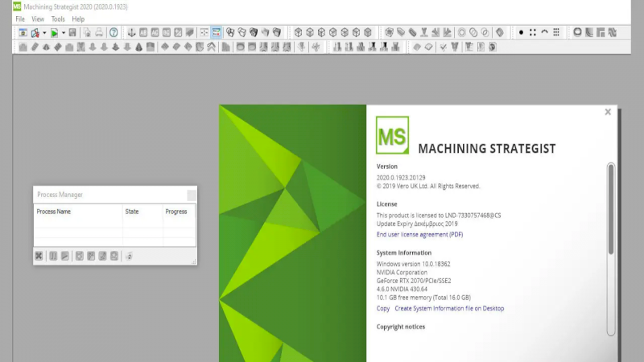The image size is (644, 362).
Task: Toggle the four-dot points pattern toolbar button
Action: tap(532, 33)
